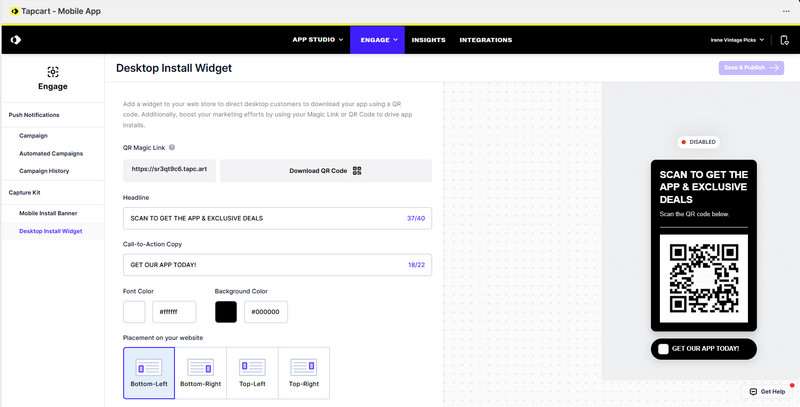800x407 pixels.
Task: Click the GET OUR APP TODAY! preview button
Action: (704, 349)
